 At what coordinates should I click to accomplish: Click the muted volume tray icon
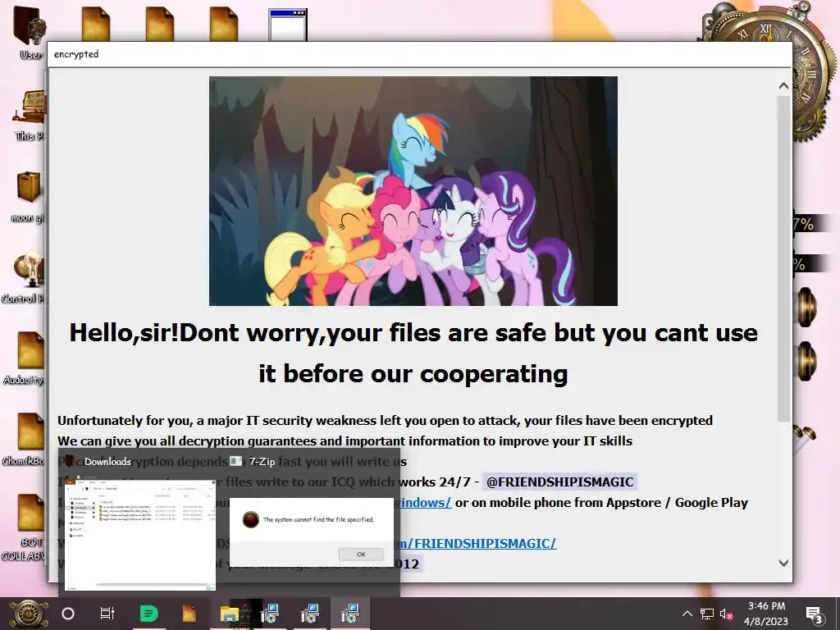pyautogui.click(x=726, y=614)
